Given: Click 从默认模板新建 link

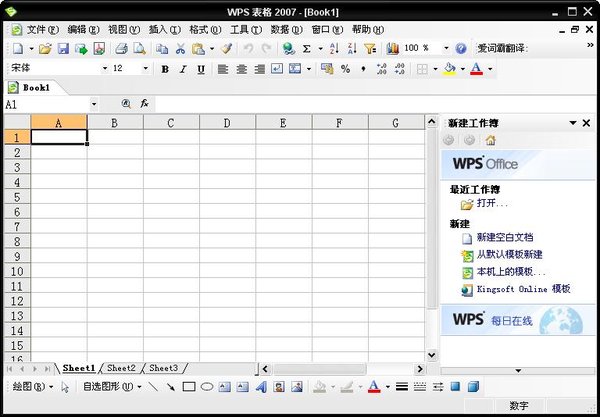Looking at the screenshot, I should click(509, 254).
